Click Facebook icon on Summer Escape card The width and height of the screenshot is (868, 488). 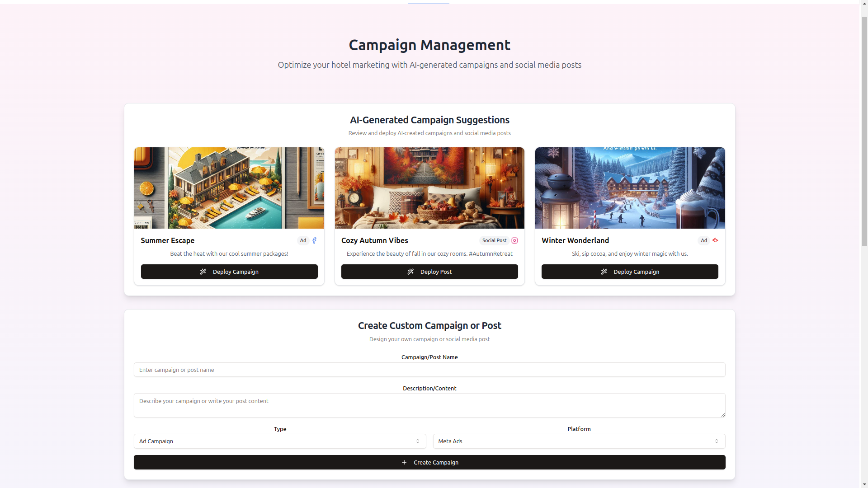[x=314, y=240]
